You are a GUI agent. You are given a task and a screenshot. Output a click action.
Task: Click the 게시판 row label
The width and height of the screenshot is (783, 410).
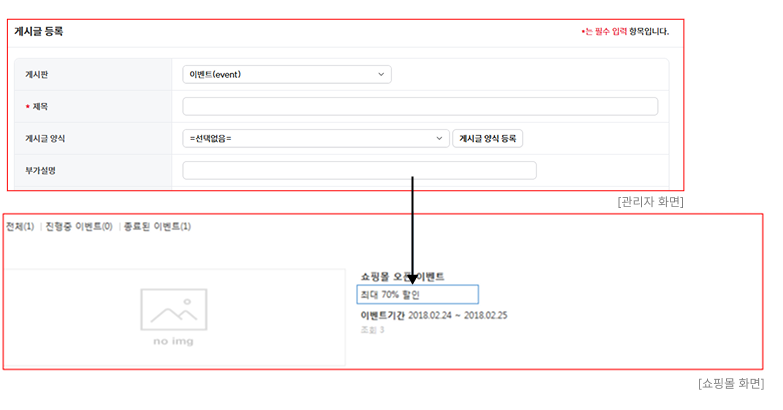point(38,74)
